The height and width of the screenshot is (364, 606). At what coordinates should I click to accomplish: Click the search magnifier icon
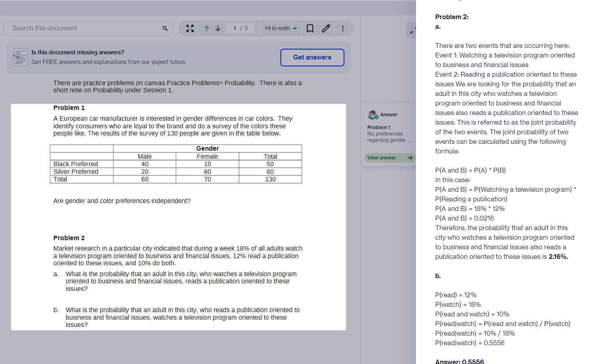click(x=165, y=28)
